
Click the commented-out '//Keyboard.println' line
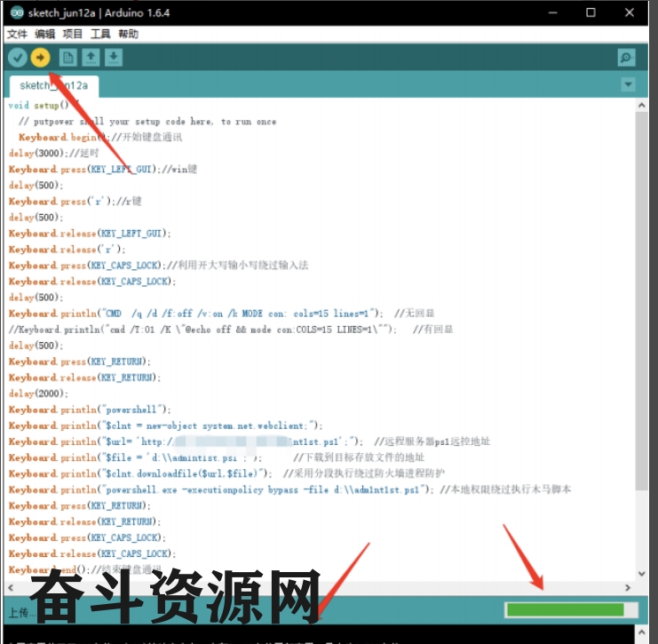coord(230,330)
